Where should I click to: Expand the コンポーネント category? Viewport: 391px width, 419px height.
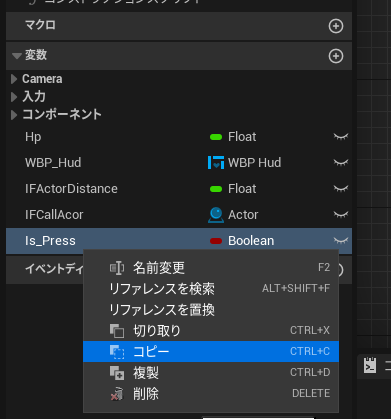(14, 115)
